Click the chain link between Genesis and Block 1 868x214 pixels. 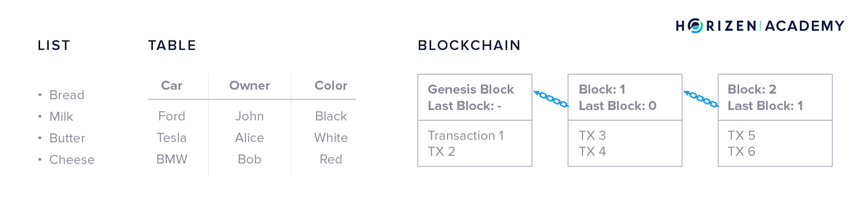[x=550, y=98]
